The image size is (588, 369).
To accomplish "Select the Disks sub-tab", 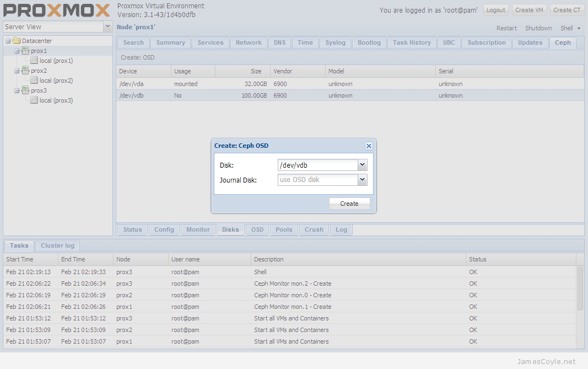I will click(x=230, y=230).
